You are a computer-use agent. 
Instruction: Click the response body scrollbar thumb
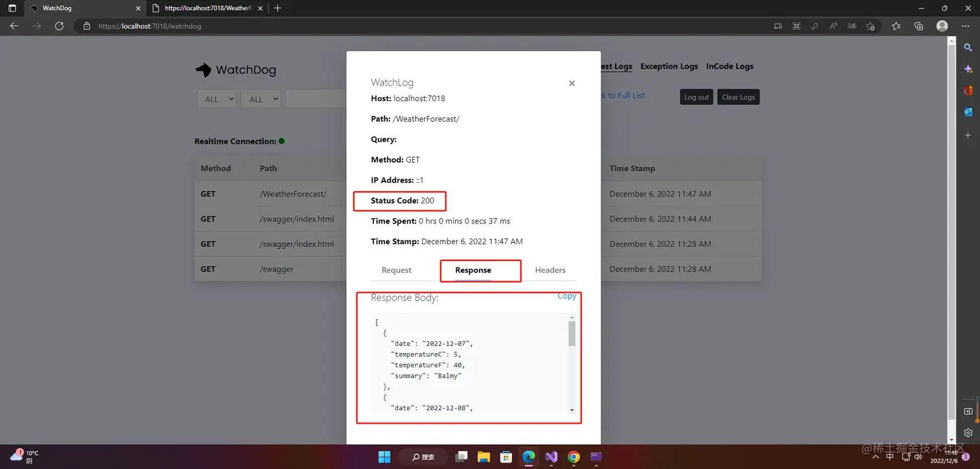(x=572, y=334)
